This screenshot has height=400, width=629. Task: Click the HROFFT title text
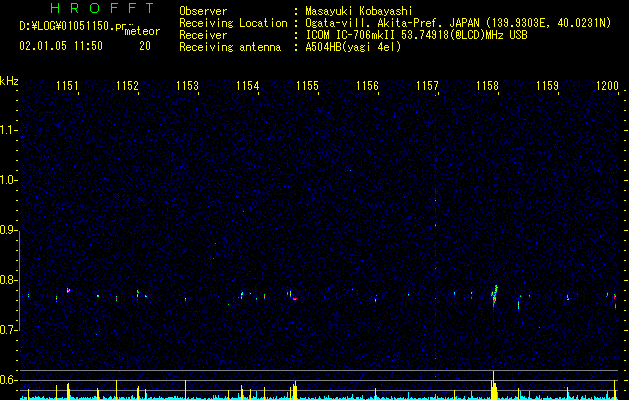pyautogui.click(x=103, y=8)
